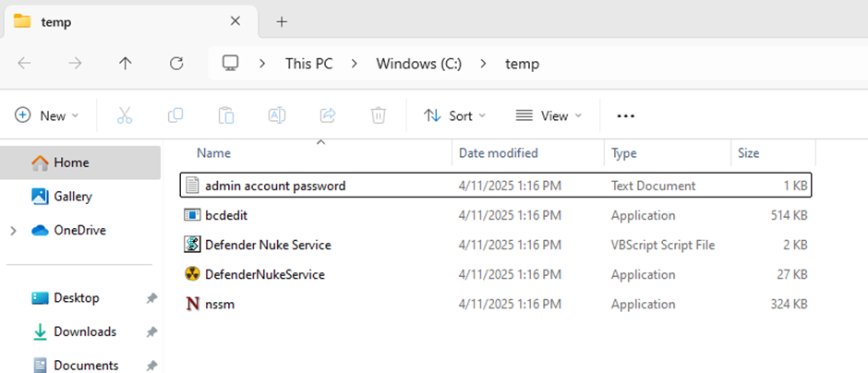This screenshot has width=868, height=373.
Task: Select the Home navigation item
Action: coord(71,162)
